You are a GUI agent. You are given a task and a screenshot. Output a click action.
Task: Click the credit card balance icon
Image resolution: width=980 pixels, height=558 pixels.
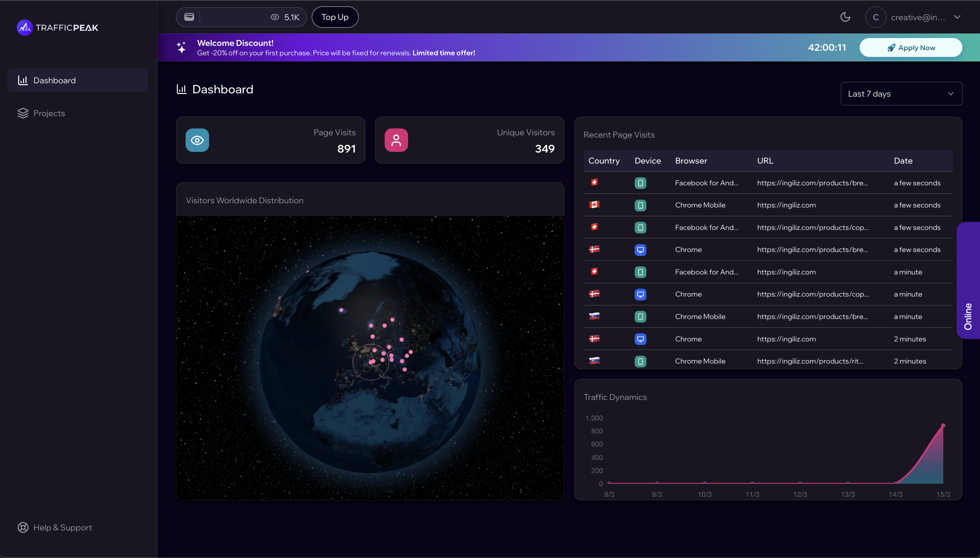[x=189, y=17]
